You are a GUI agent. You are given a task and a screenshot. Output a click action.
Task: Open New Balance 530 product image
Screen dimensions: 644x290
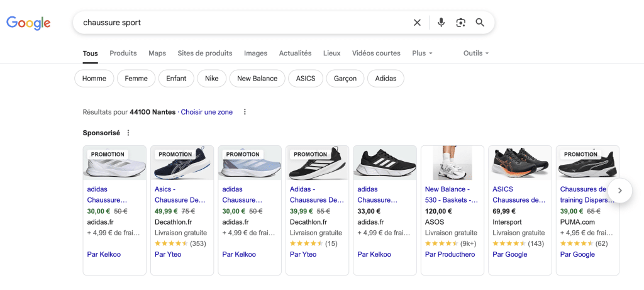[453, 163]
